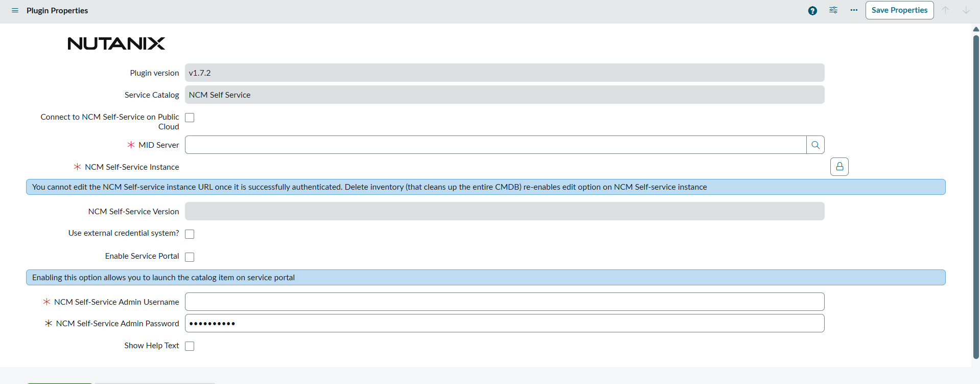This screenshot has height=384, width=980.
Task: Toggle the Show Help Text checkbox
Action: [190, 346]
